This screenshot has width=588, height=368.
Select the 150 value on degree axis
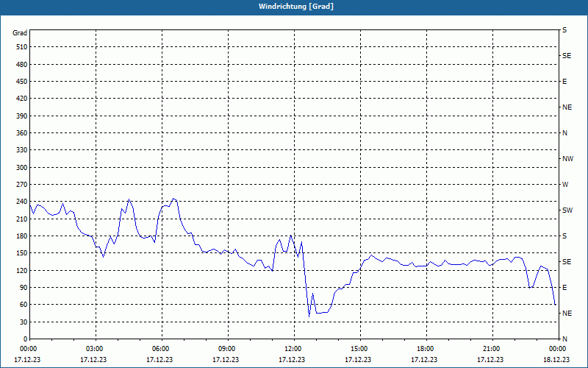tap(22, 253)
